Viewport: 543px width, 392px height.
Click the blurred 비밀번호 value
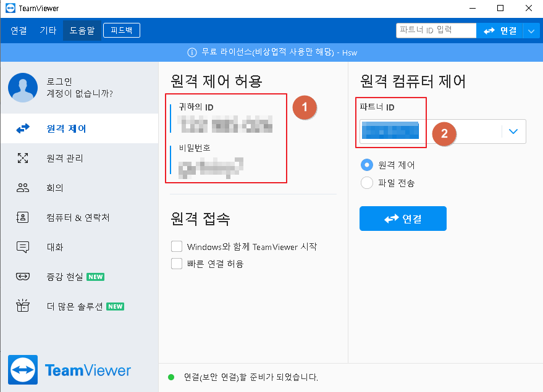[211, 167]
